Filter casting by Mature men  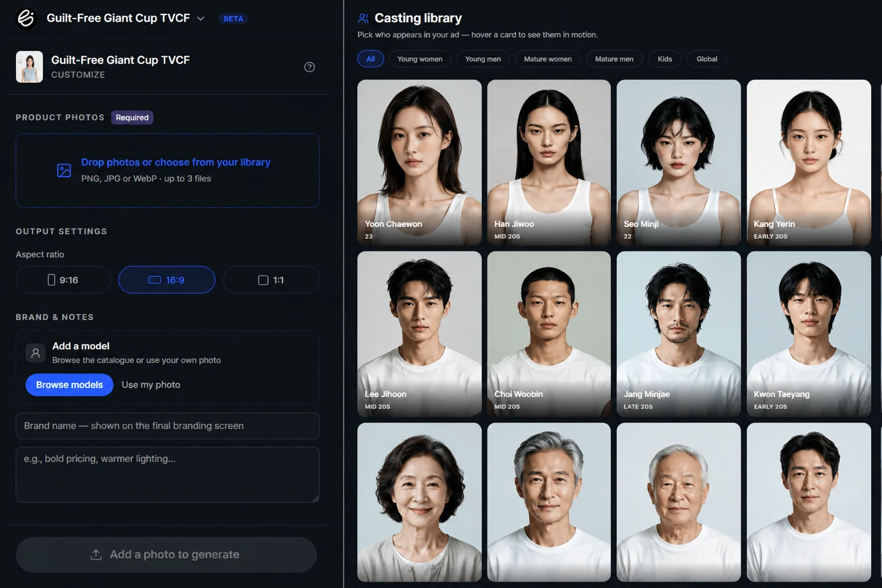click(614, 59)
